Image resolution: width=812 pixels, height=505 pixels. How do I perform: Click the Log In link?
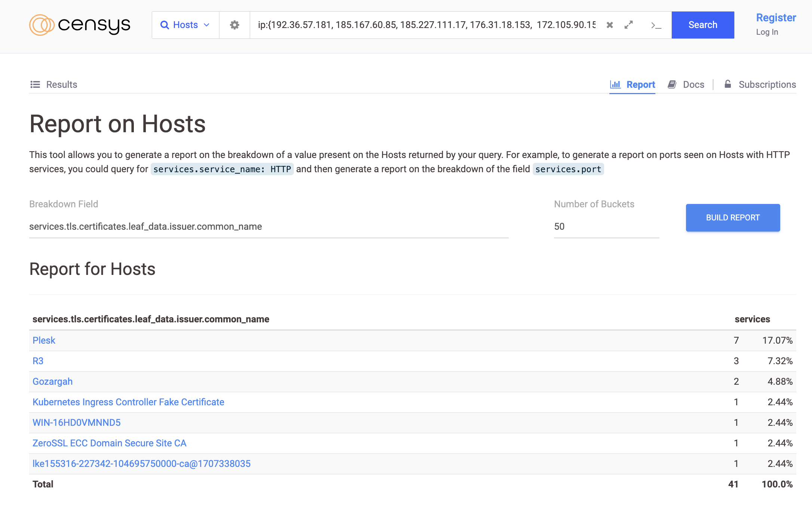(x=767, y=32)
